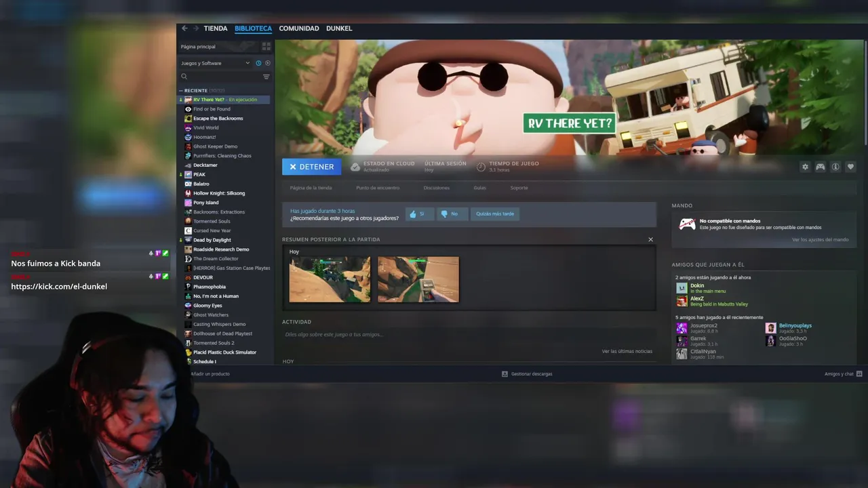Open the library advanced filter icon

pyautogui.click(x=266, y=77)
